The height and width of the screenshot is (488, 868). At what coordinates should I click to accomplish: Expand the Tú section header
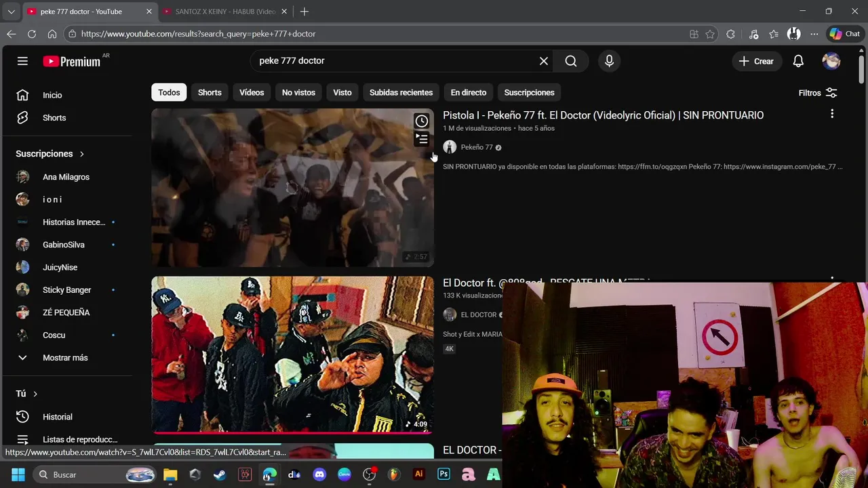pyautogui.click(x=27, y=394)
